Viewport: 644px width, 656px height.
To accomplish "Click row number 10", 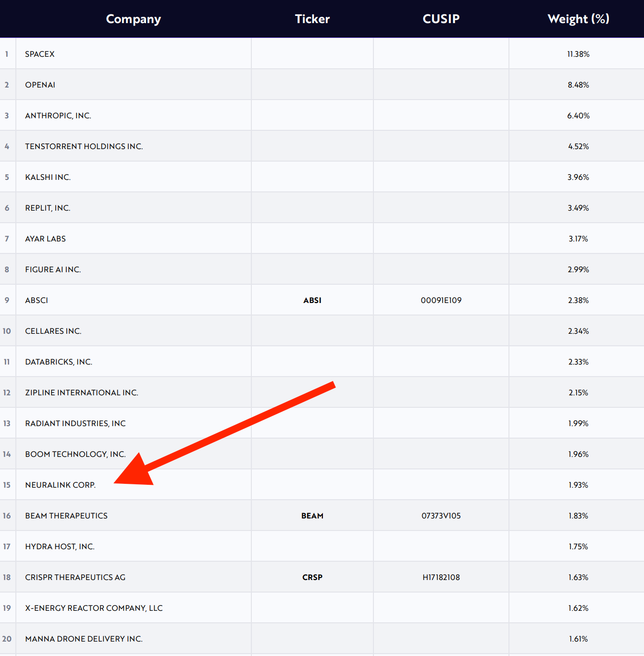I will pos(7,331).
